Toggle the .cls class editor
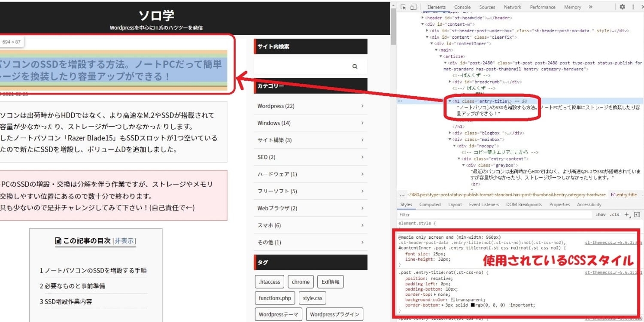Screen dimensions: 644x322 pyautogui.click(x=615, y=214)
